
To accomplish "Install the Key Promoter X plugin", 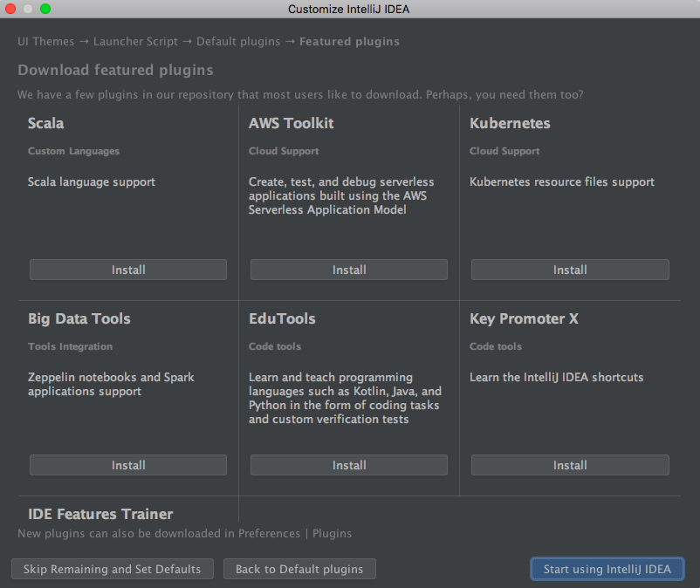I will point(570,465).
